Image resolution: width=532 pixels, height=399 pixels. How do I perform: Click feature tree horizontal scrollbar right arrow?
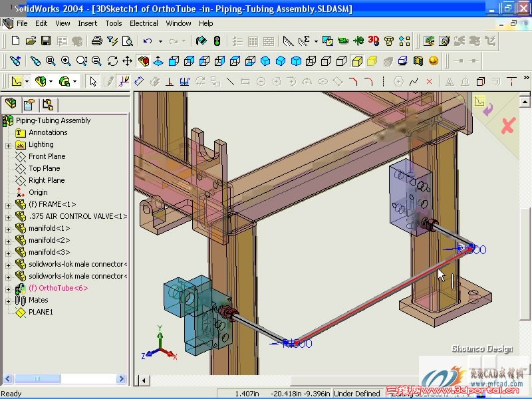121,378
